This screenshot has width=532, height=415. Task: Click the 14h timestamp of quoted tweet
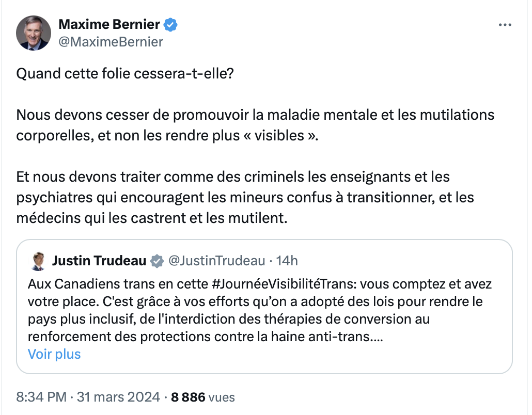[x=287, y=261]
